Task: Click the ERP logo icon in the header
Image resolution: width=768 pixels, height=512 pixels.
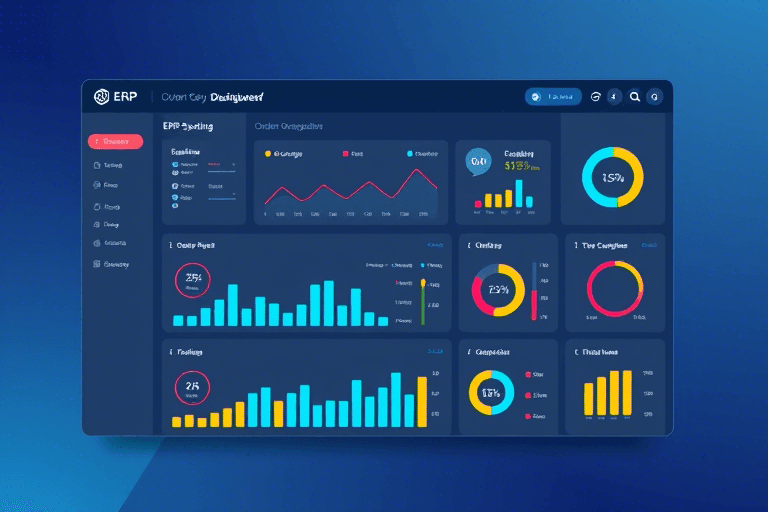Action: pyautogui.click(x=100, y=96)
